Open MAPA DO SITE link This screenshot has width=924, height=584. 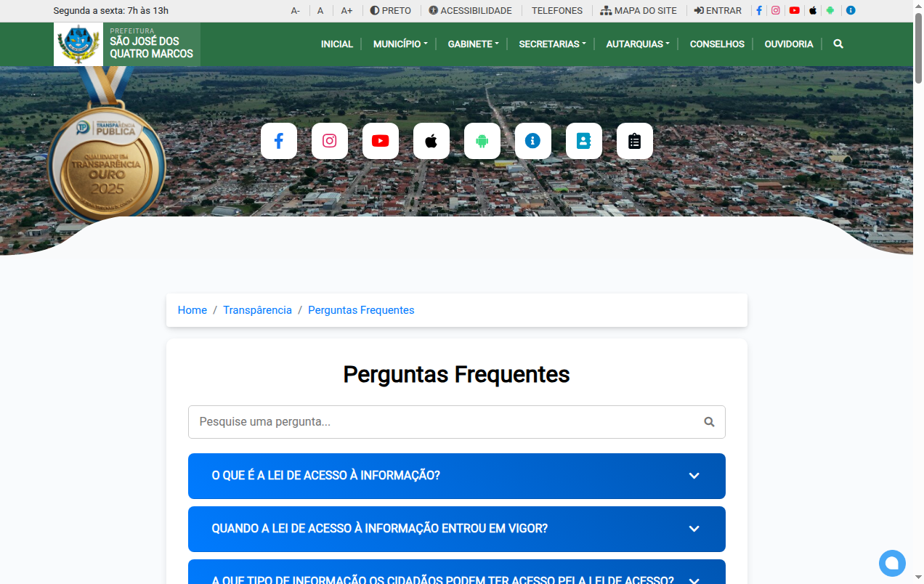[639, 11]
